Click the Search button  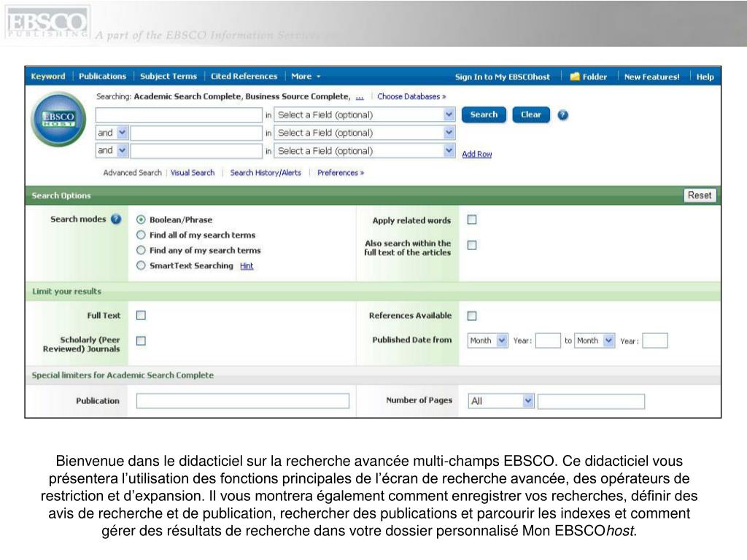pyautogui.click(x=484, y=114)
